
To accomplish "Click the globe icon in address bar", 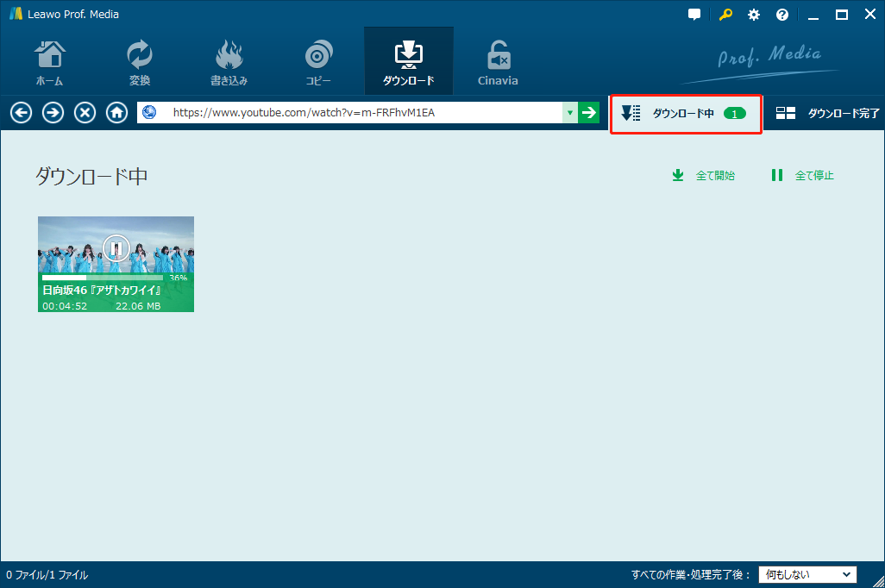I will pyautogui.click(x=149, y=112).
